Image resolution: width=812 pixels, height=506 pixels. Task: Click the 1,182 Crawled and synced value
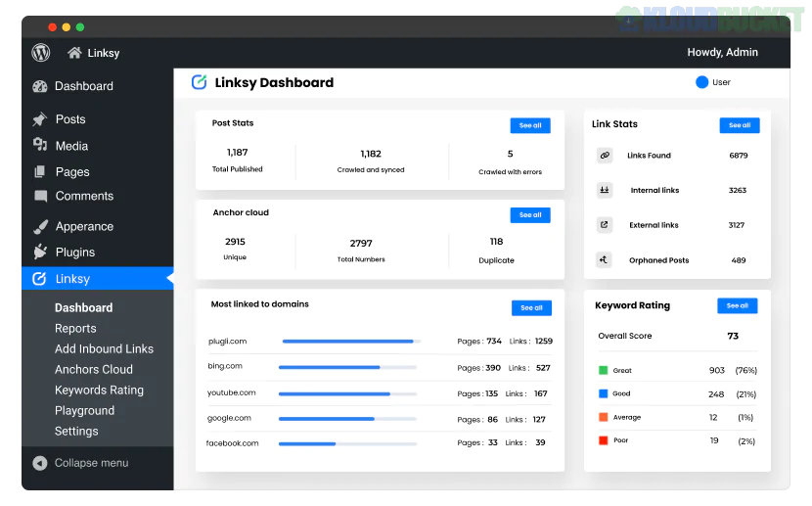pos(371,154)
